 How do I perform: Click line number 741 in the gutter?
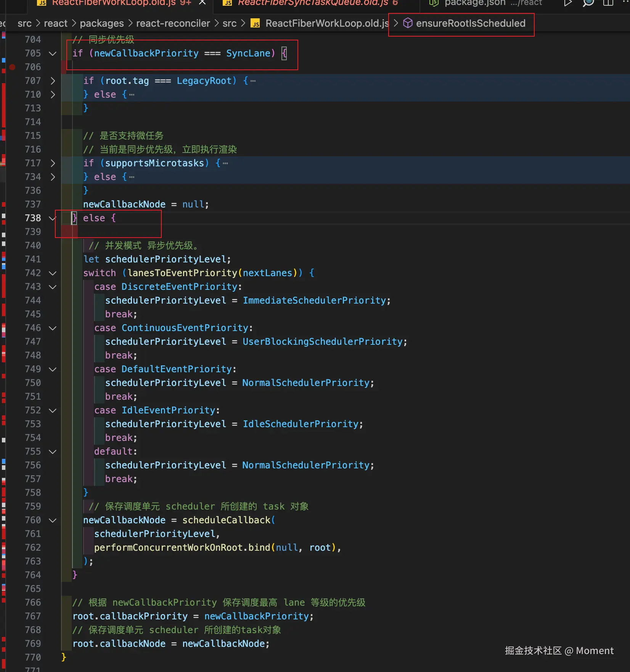point(33,259)
